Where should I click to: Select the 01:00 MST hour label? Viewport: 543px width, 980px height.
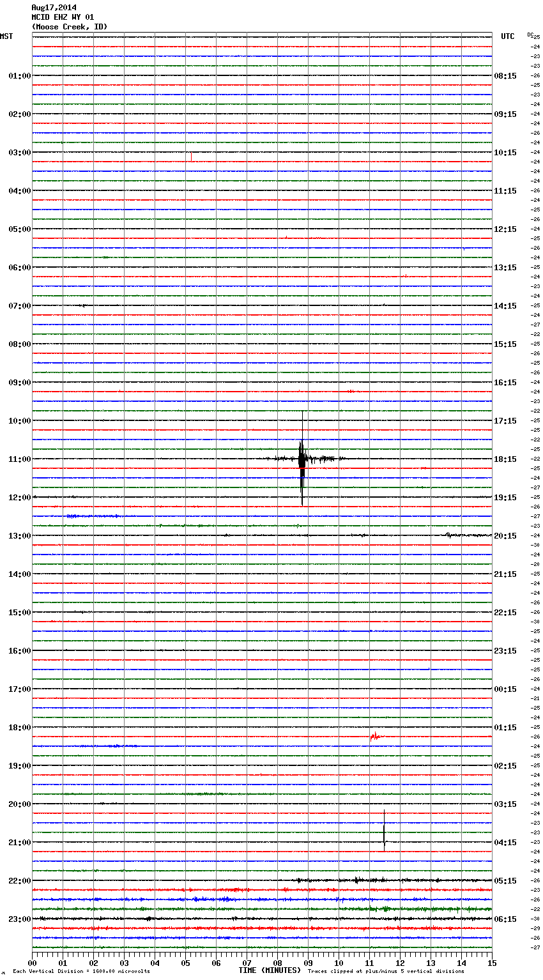[19, 76]
